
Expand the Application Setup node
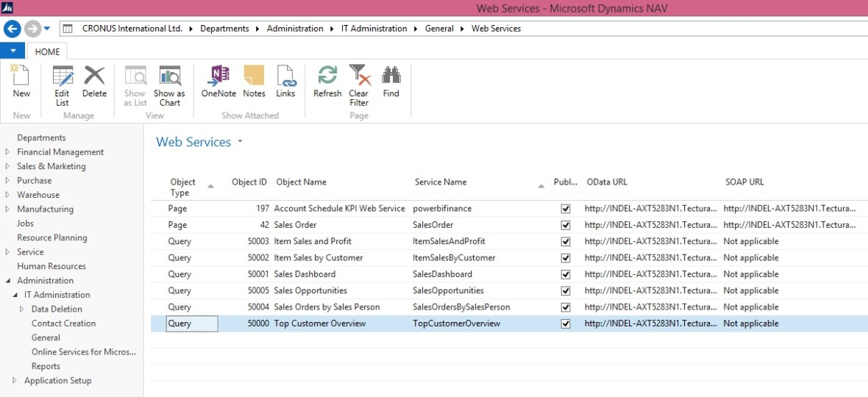tap(15, 380)
